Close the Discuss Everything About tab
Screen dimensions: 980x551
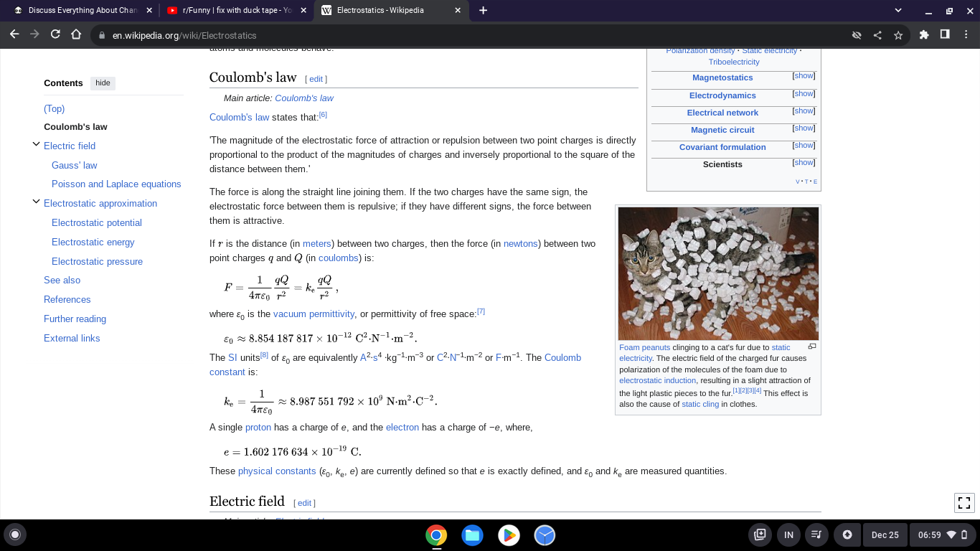[149, 10]
